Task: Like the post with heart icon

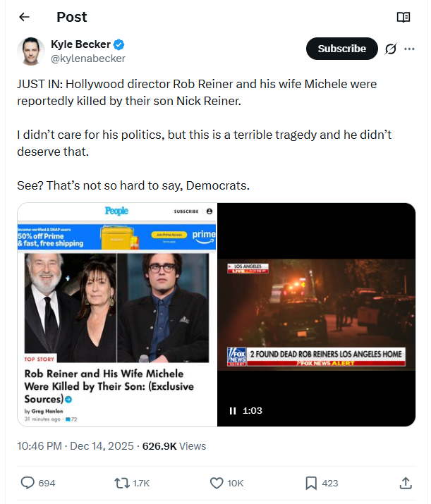Action: tap(217, 483)
